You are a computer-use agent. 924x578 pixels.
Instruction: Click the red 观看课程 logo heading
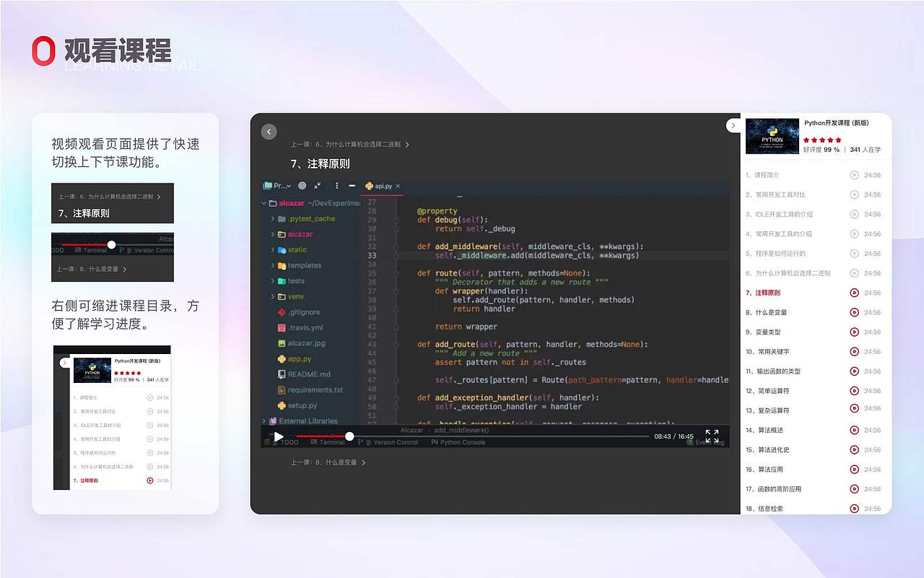[101, 51]
